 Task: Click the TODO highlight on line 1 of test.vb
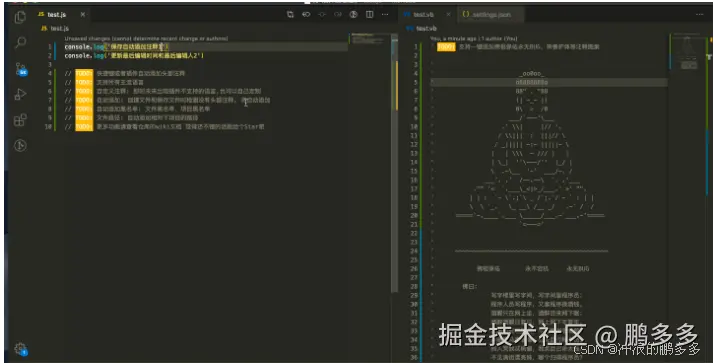click(446, 47)
